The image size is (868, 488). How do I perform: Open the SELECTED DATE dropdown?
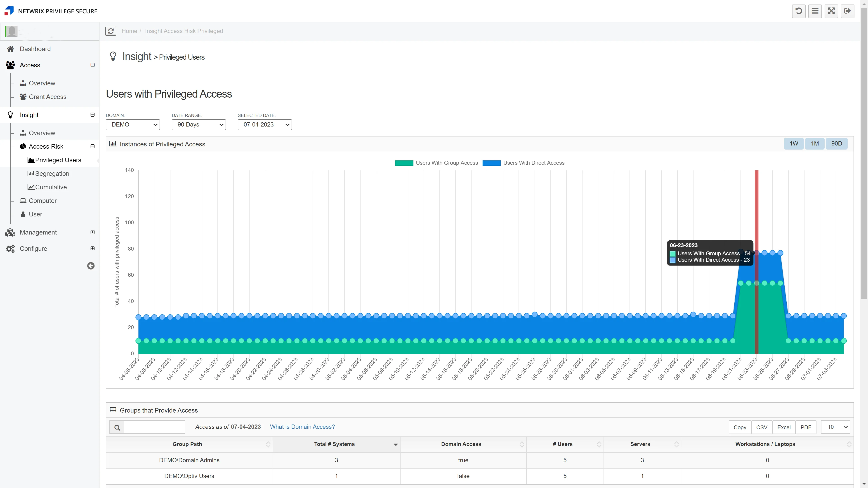tap(265, 125)
